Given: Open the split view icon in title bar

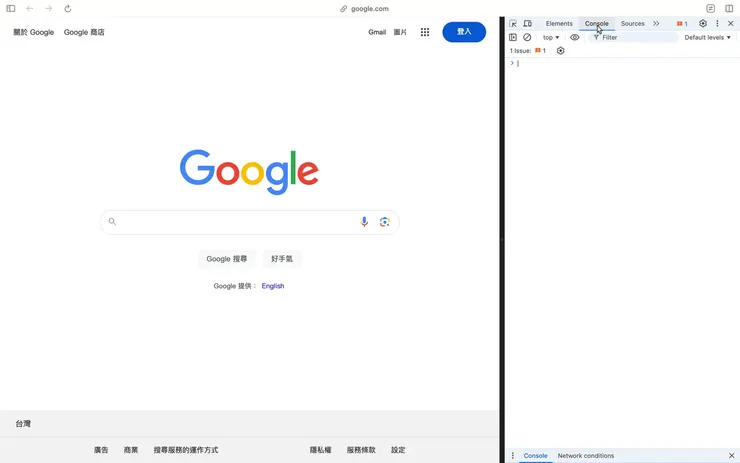Looking at the screenshot, I should pos(729,8).
